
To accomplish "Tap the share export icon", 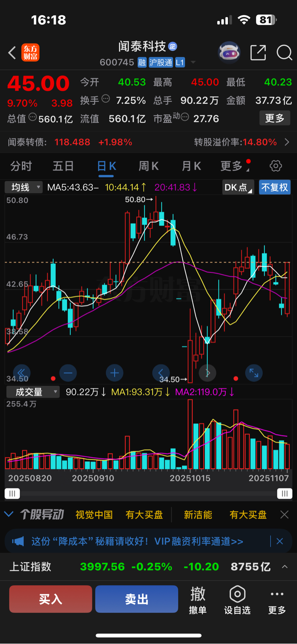I will pyautogui.click(x=258, y=53).
